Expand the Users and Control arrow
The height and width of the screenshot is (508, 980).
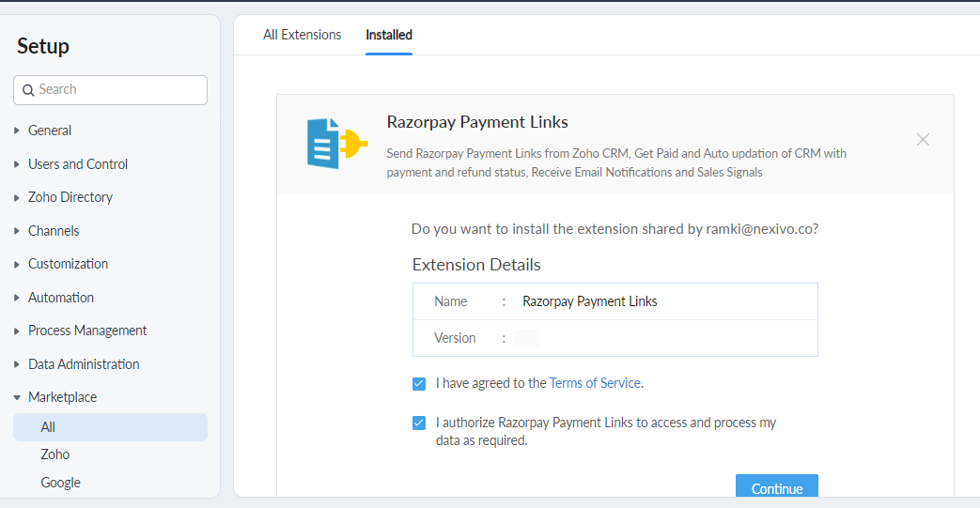click(x=17, y=164)
